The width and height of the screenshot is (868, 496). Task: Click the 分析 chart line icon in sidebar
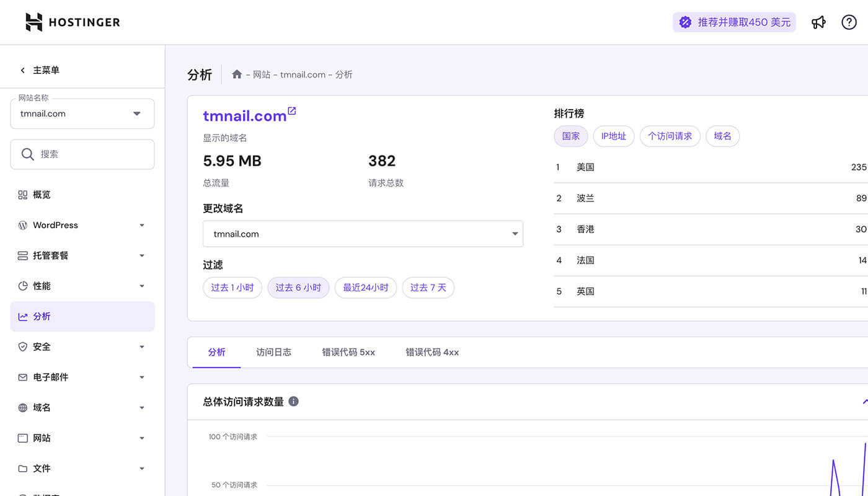(x=23, y=316)
